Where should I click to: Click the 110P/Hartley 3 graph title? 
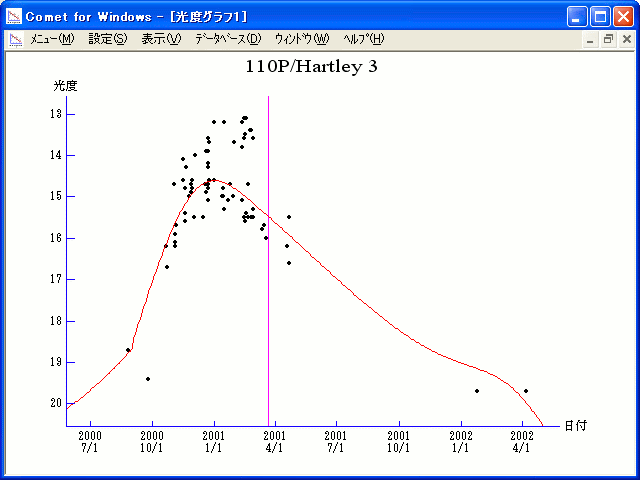point(311,67)
